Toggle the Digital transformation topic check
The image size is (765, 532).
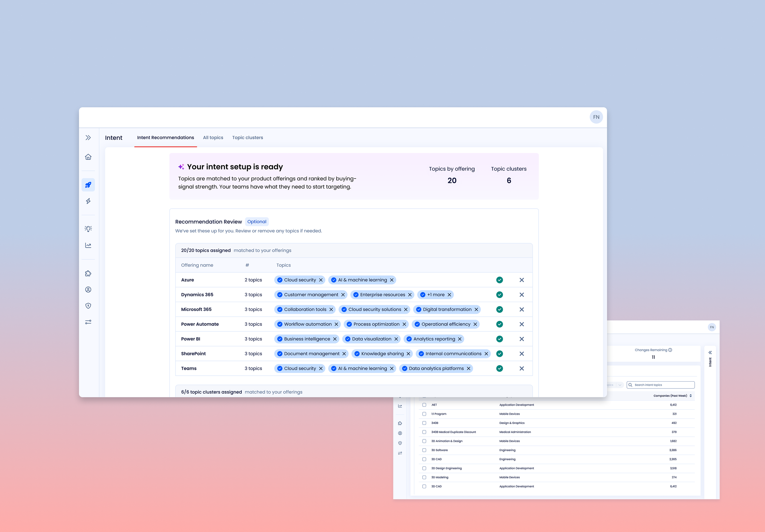[x=419, y=309]
